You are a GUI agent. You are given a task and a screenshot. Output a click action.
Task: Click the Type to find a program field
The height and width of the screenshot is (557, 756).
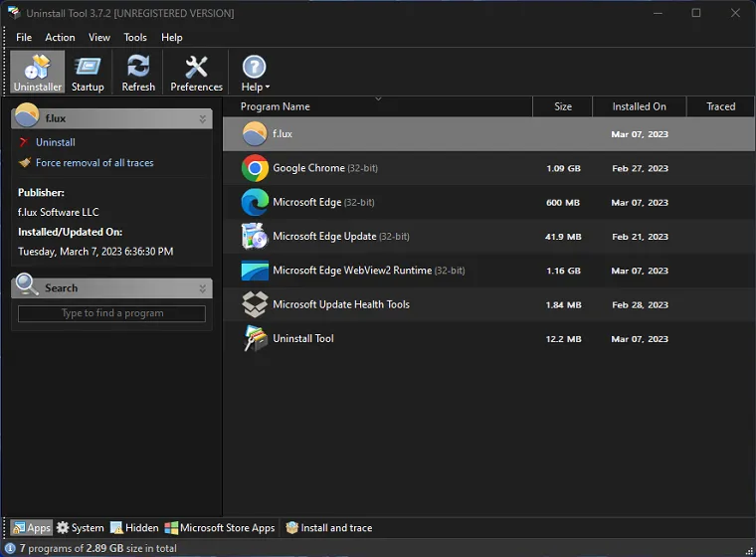click(x=111, y=313)
